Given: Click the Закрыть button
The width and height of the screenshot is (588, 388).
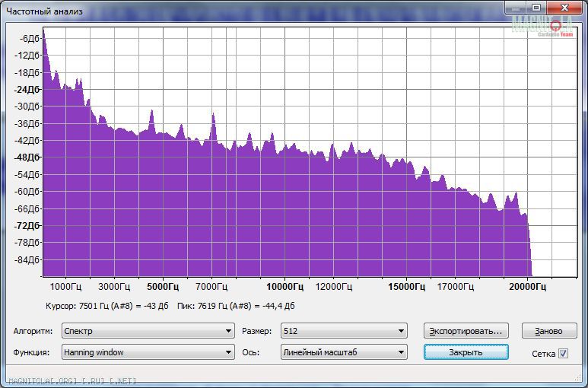Looking at the screenshot, I should tap(466, 352).
